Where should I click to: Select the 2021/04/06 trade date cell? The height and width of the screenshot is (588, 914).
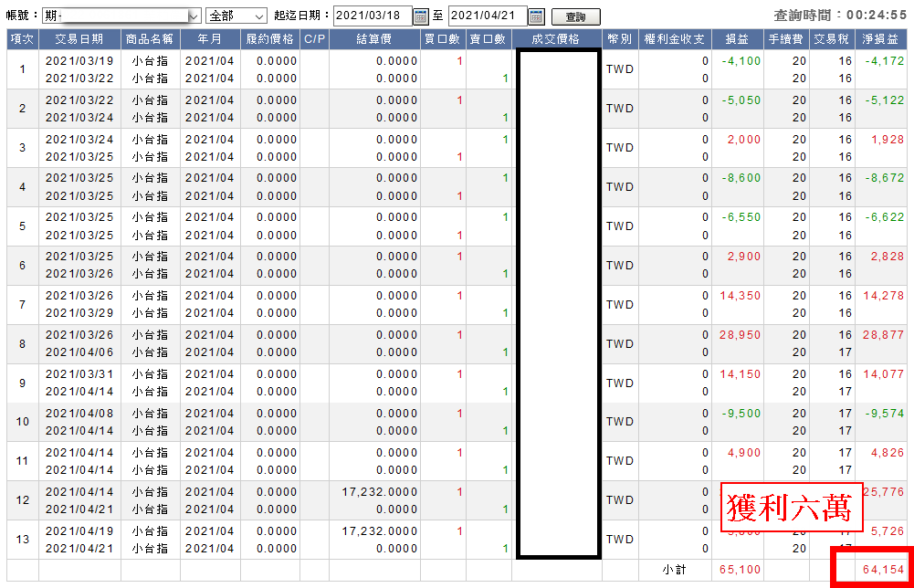pyautogui.click(x=79, y=352)
